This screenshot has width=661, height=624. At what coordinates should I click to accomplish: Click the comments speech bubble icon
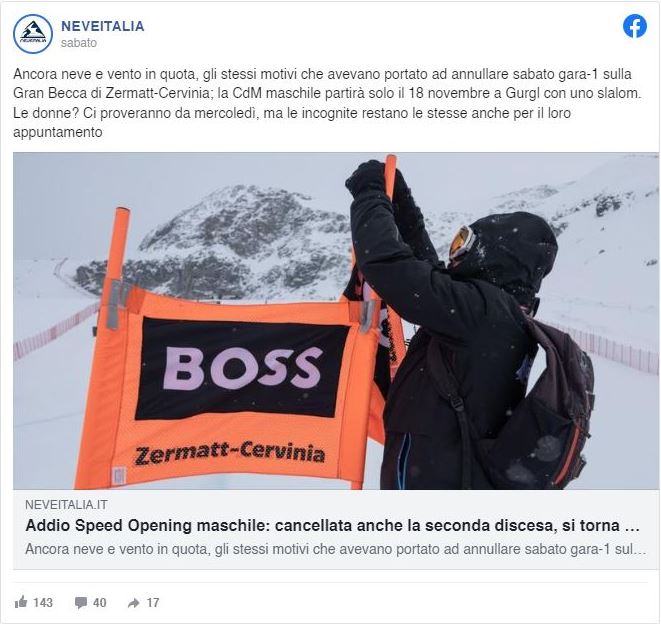pos(81,603)
